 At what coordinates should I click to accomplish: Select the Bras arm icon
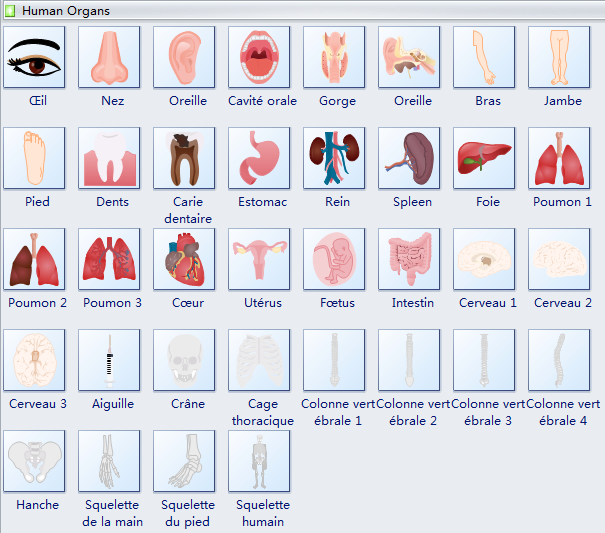[484, 57]
